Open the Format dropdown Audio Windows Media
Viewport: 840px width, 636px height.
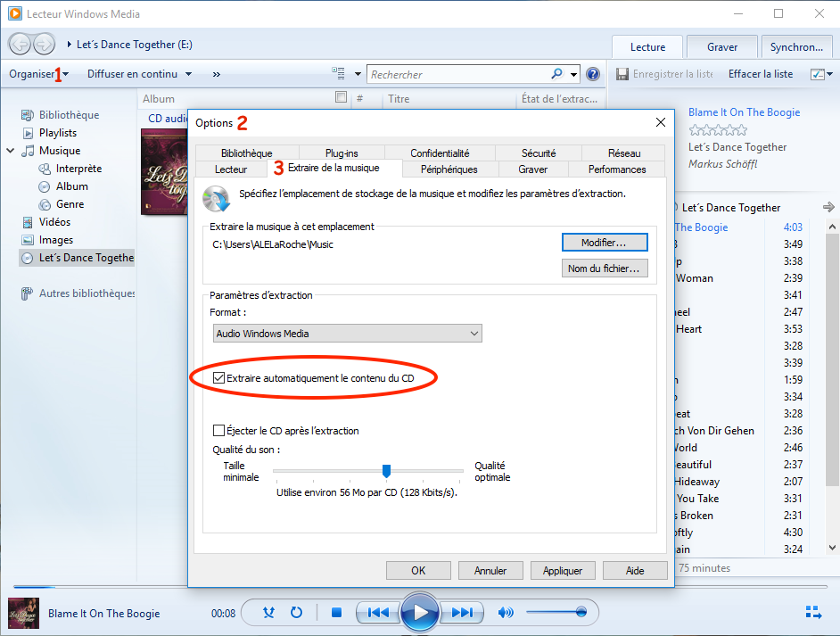point(347,334)
